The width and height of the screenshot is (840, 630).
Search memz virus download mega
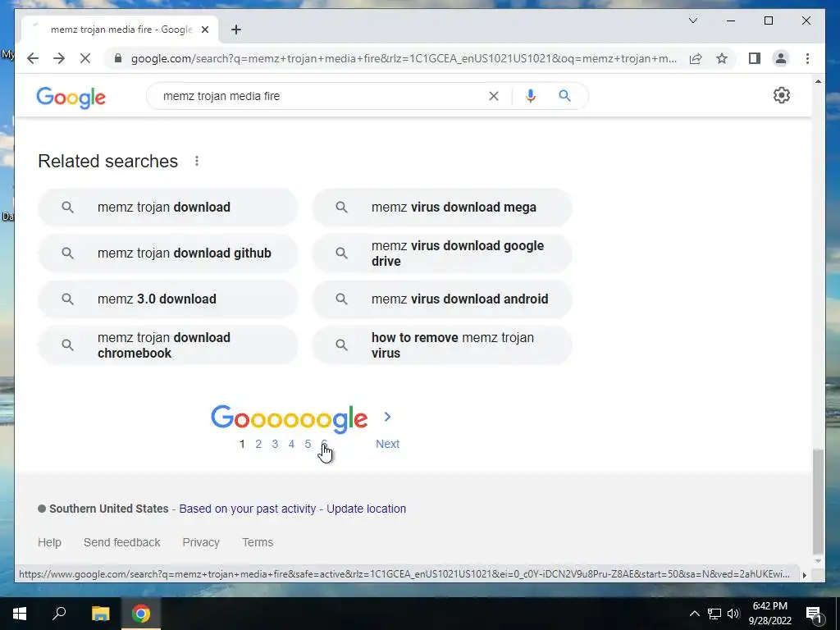[442, 208]
